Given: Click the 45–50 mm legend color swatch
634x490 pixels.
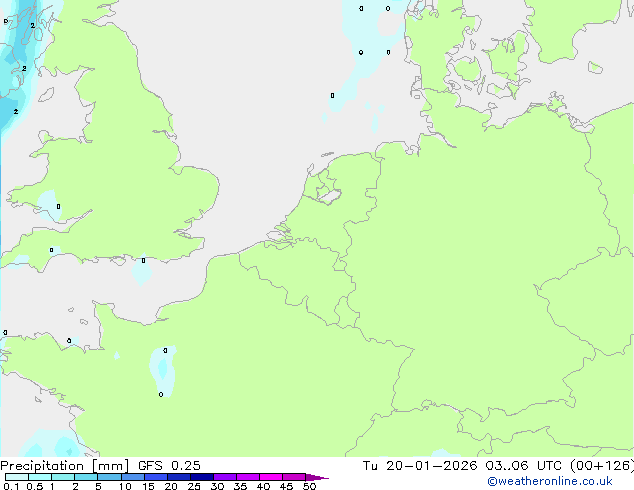Looking at the screenshot, I should [294, 477].
